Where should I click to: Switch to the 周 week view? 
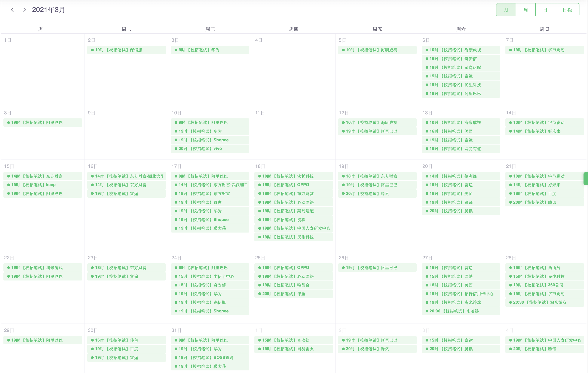pyautogui.click(x=526, y=10)
